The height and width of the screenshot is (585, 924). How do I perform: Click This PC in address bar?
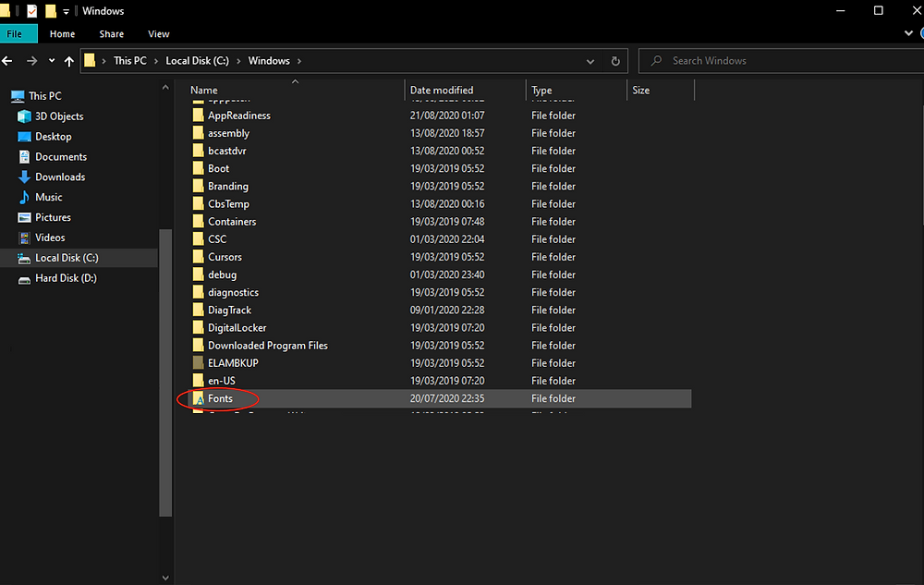(130, 61)
